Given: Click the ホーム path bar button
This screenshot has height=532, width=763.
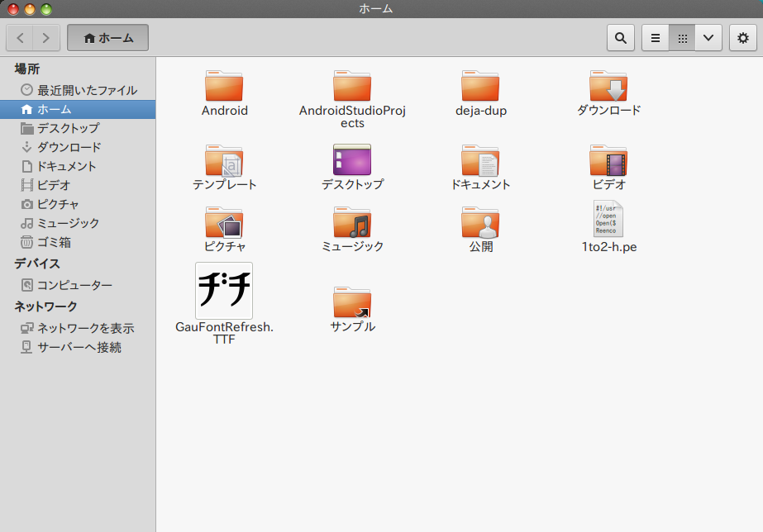Looking at the screenshot, I should coord(107,37).
